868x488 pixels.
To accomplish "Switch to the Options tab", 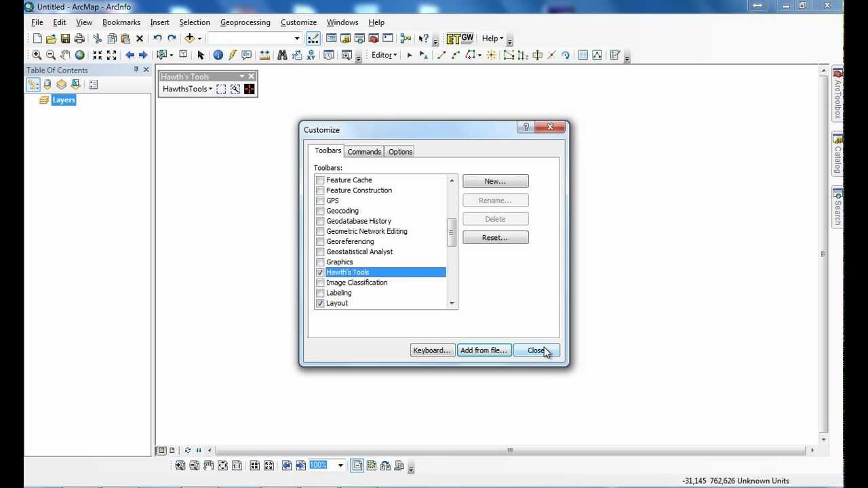I will tap(400, 152).
